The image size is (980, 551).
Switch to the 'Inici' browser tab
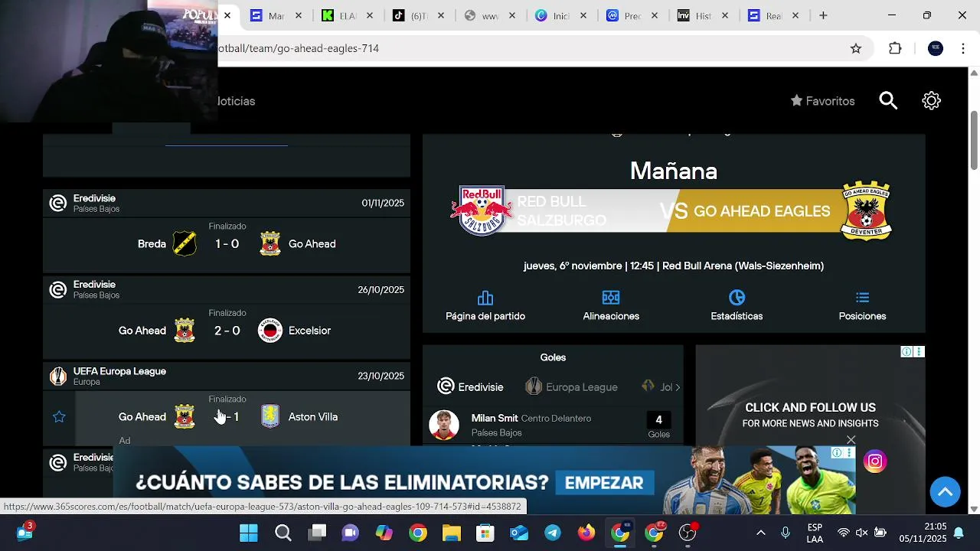click(561, 15)
